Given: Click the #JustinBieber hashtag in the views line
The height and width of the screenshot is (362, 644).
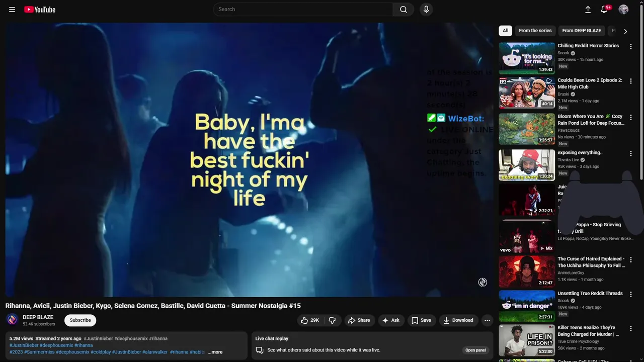Looking at the screenshot, I should pyautogui.click(x=98, y=339).
